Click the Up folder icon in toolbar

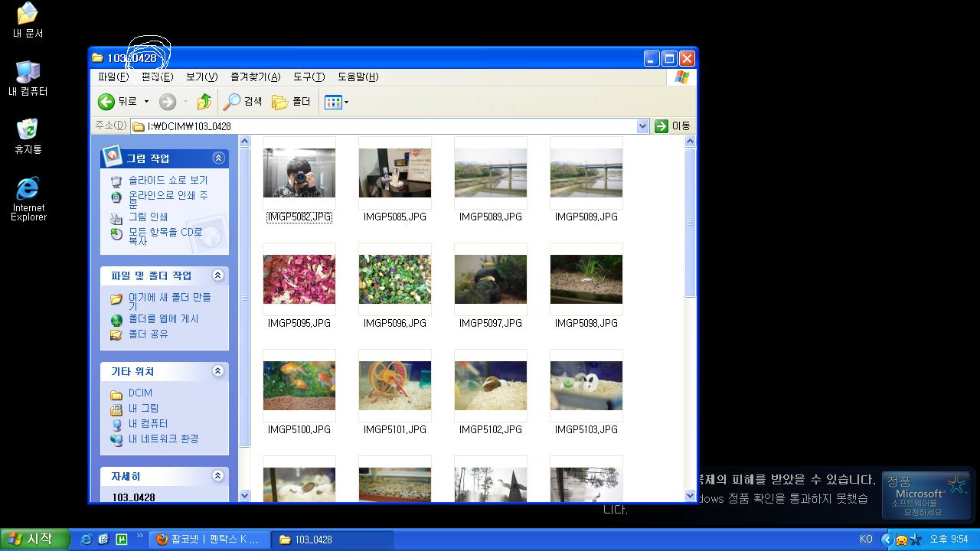[x=204, y=102]
